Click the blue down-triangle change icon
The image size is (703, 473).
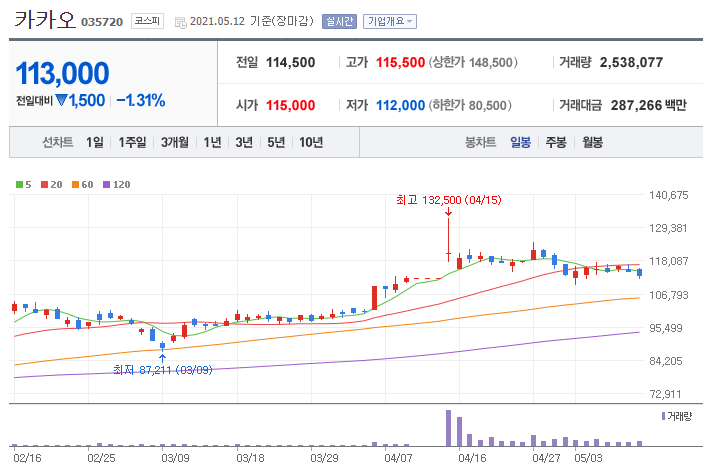point(61,100)
